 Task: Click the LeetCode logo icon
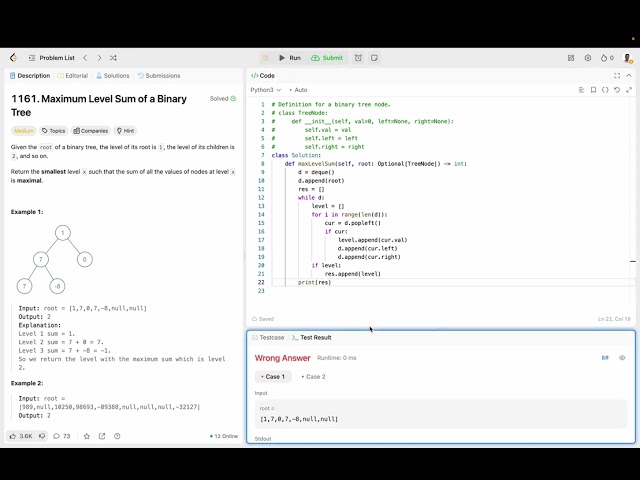13,58
